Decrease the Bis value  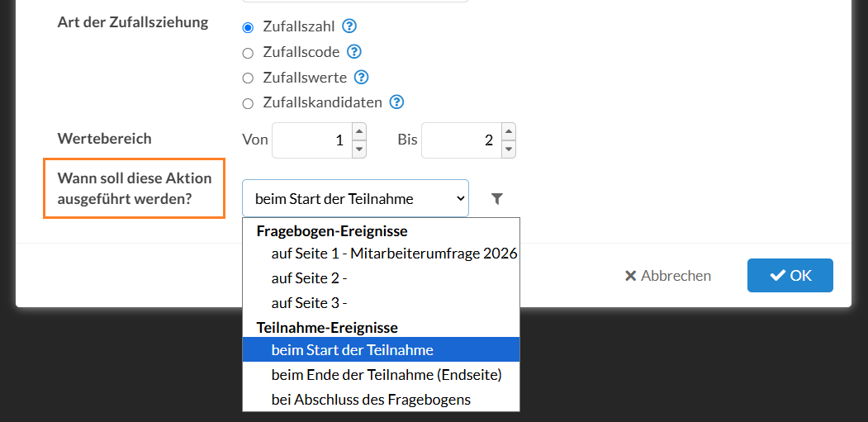[509, 149]
